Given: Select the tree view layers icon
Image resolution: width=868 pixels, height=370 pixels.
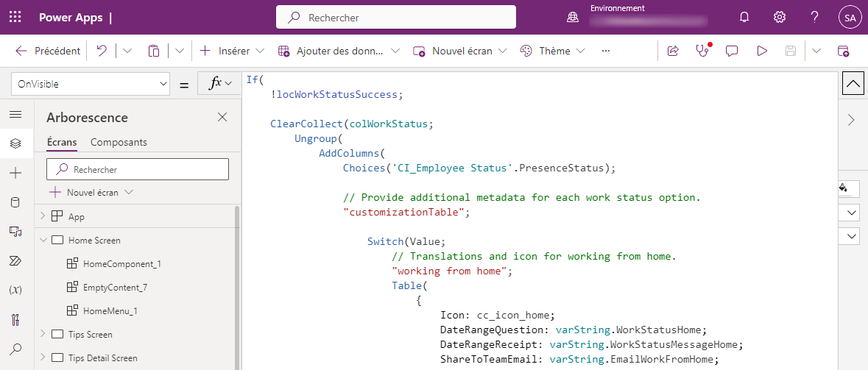Looking at the screenshot, I should (15, 143).
